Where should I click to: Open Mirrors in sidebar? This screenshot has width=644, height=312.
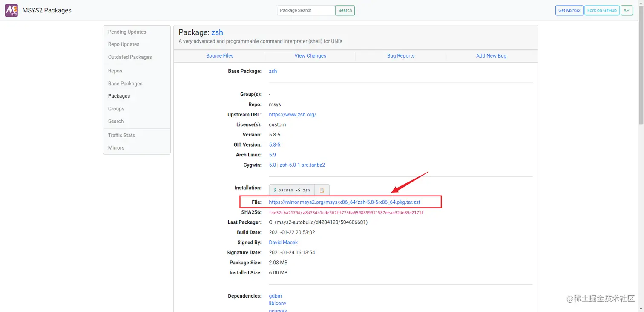[116, 147]
